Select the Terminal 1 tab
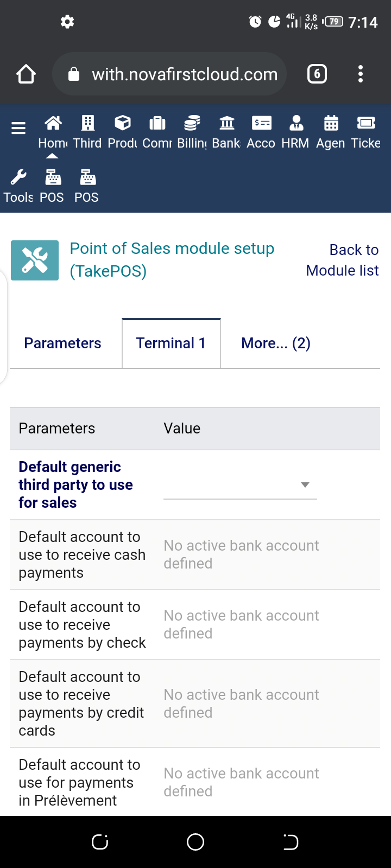Image resolution: width=391 pixels, height=868 pixels. (171, 343)
